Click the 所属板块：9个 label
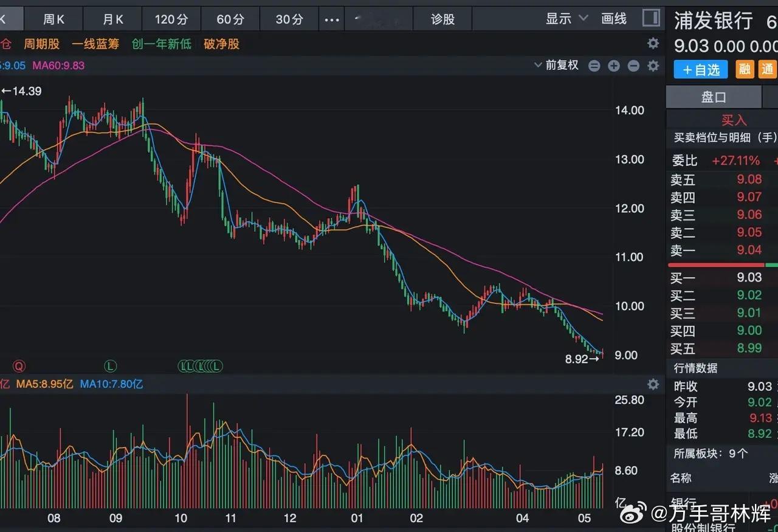The height and width of the screenshot is (532, 778). coord(711,454)
